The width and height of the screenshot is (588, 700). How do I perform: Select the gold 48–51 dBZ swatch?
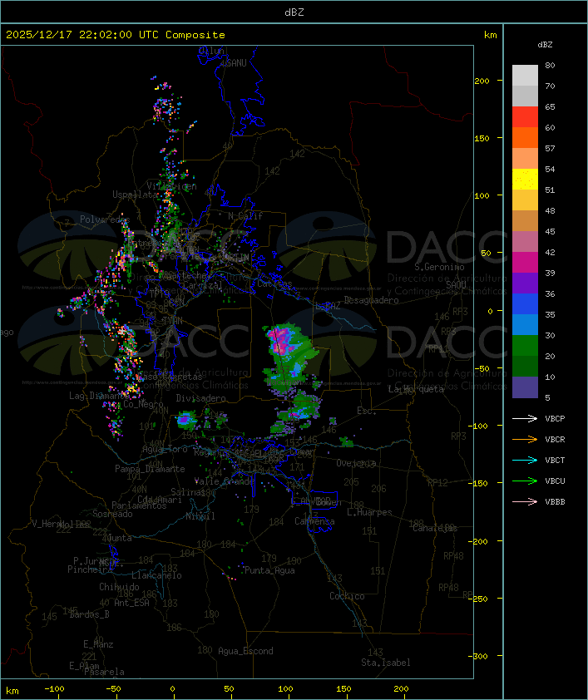[525, 200]
